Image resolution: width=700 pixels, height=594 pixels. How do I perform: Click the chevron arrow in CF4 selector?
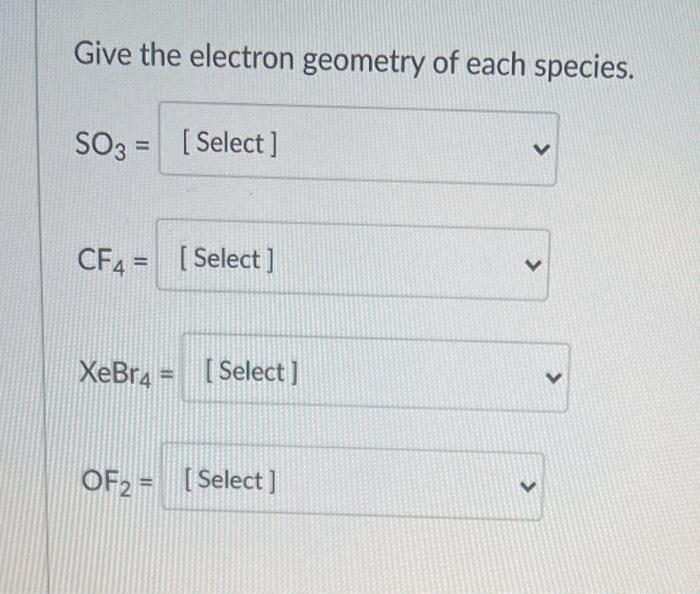533,265
